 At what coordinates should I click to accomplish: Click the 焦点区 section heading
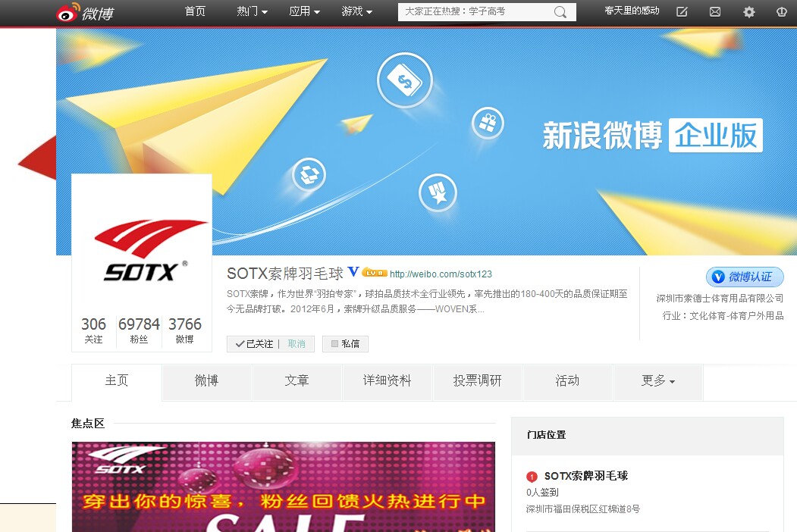click(x=88, y=424)
